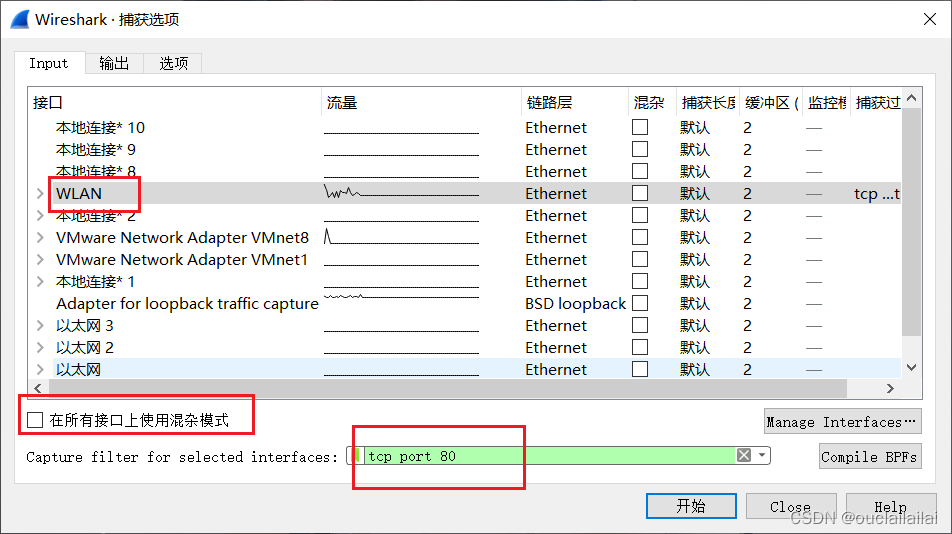952x534 pixels.
Task: Click the 开始 button to start capture
Action: click(691, 505)
